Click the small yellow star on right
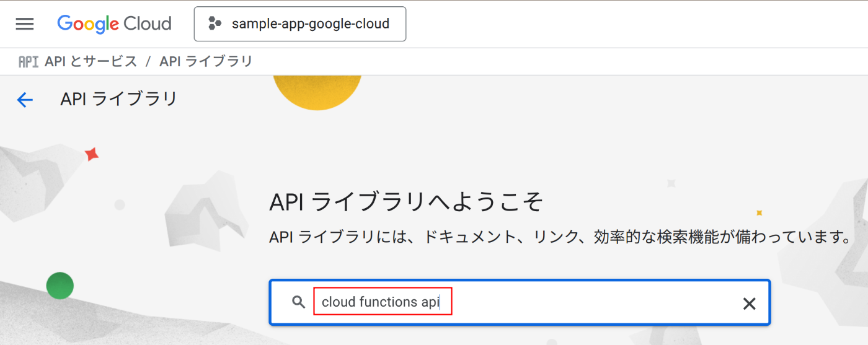This screenshot has width=868, height=345. click(759, 212)
